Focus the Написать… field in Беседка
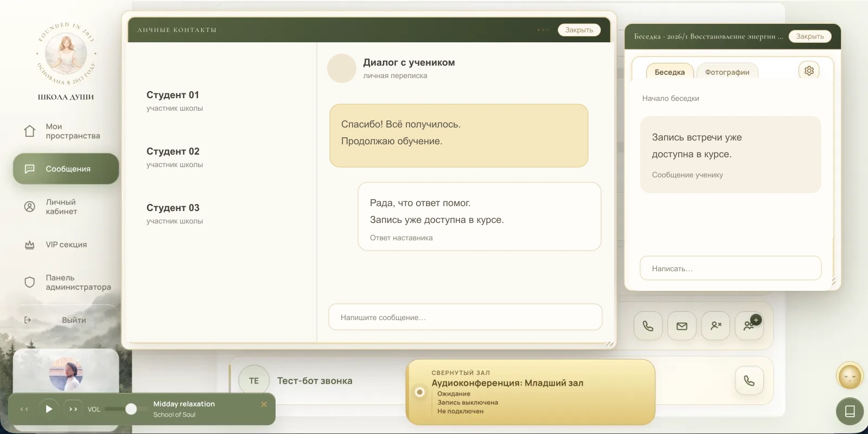The width and height of the screenshot is (868, 434). click(731, 268)
